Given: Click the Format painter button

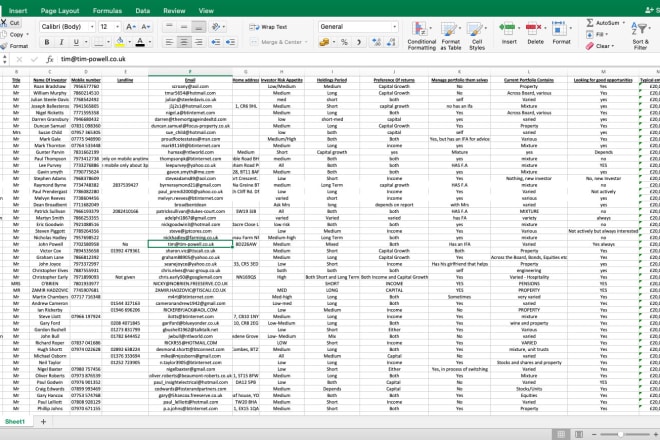Looking at the screenshot, I should pyautogui.click(x=14, y=46).
